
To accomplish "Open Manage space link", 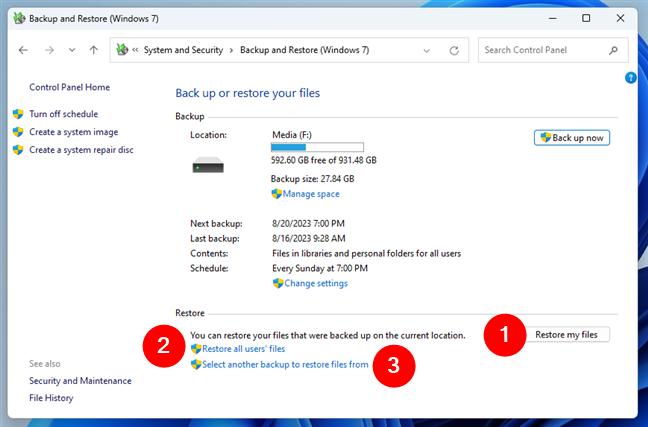I will point(311,194).
